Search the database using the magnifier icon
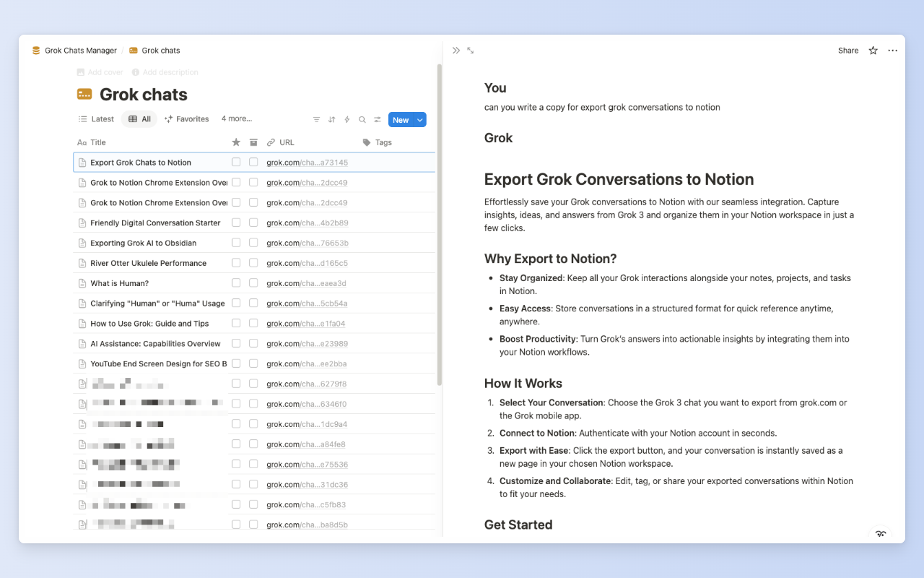The image size is (924, 578). (362, 119)
